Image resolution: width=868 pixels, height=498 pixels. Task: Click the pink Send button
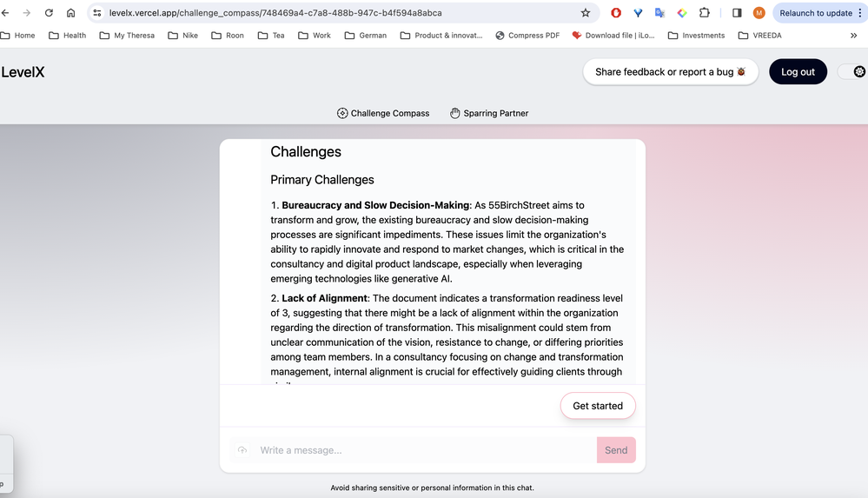coord(616,450)
